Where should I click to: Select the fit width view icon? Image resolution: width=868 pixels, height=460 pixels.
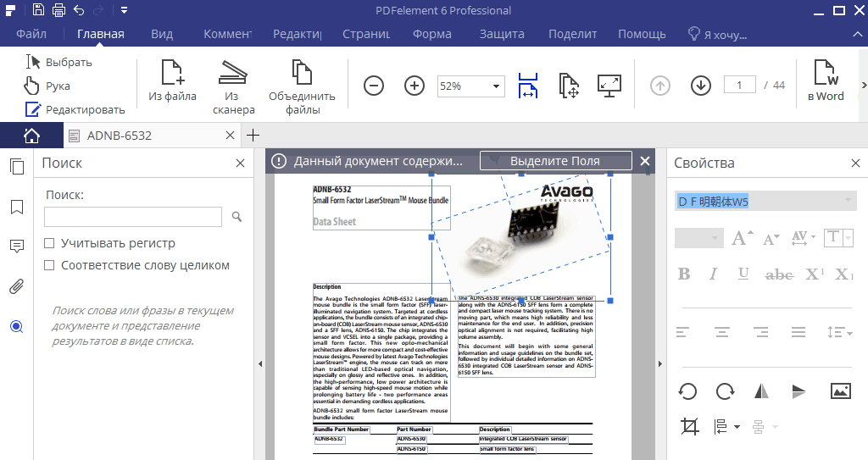527,86
